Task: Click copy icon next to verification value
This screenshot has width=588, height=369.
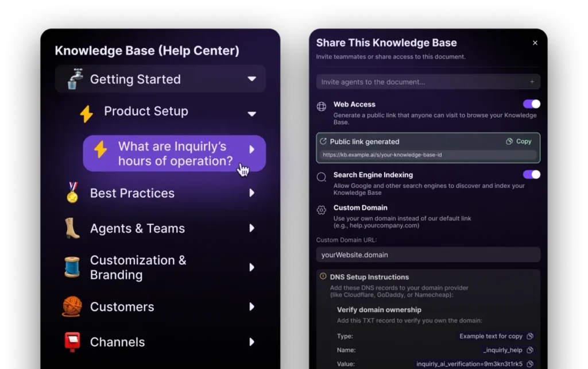Action: 530,364
